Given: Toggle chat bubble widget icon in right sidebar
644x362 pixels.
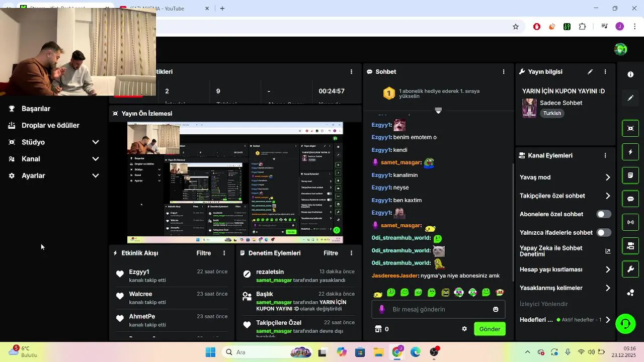Looking at the screenshot, I should [x=630, y=199].
